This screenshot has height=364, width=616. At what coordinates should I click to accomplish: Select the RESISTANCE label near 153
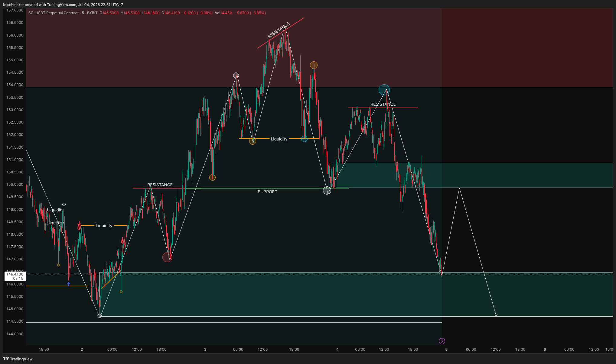click(383, 104)
